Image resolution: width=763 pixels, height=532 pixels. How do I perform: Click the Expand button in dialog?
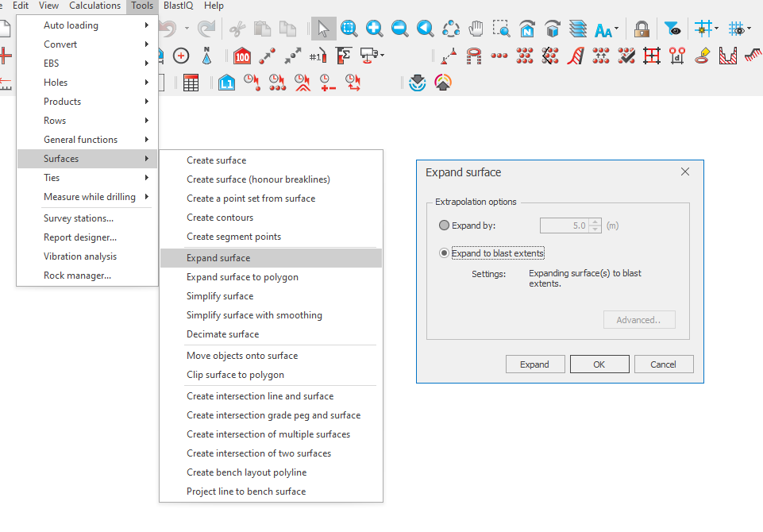coord(535,364)
